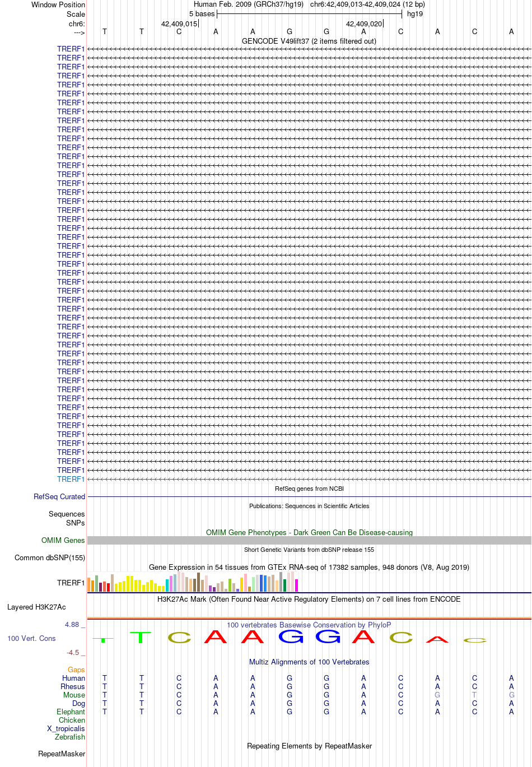Screen dimensions: 532x767
Task: Click the Zebrafish species label
Action: pos(70,737)
